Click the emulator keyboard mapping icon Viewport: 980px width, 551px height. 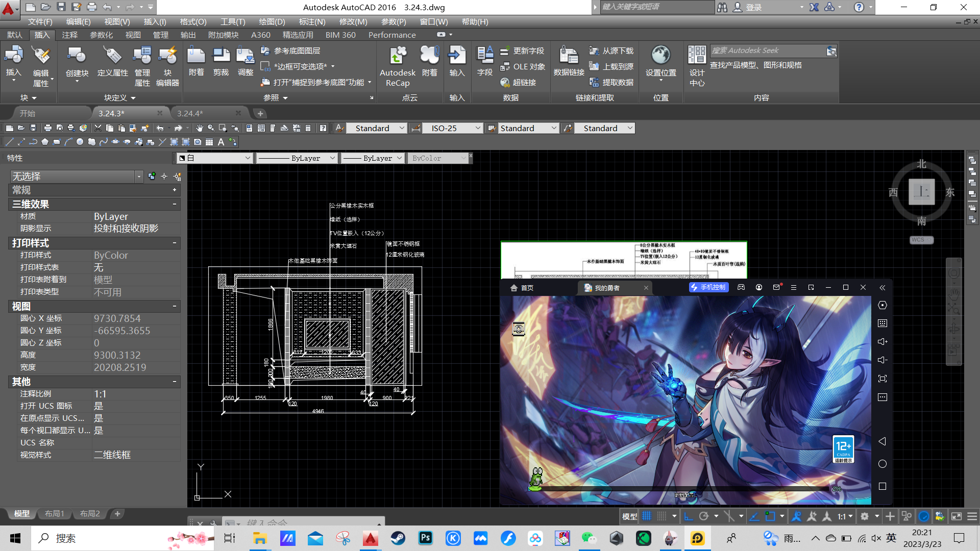883,323
